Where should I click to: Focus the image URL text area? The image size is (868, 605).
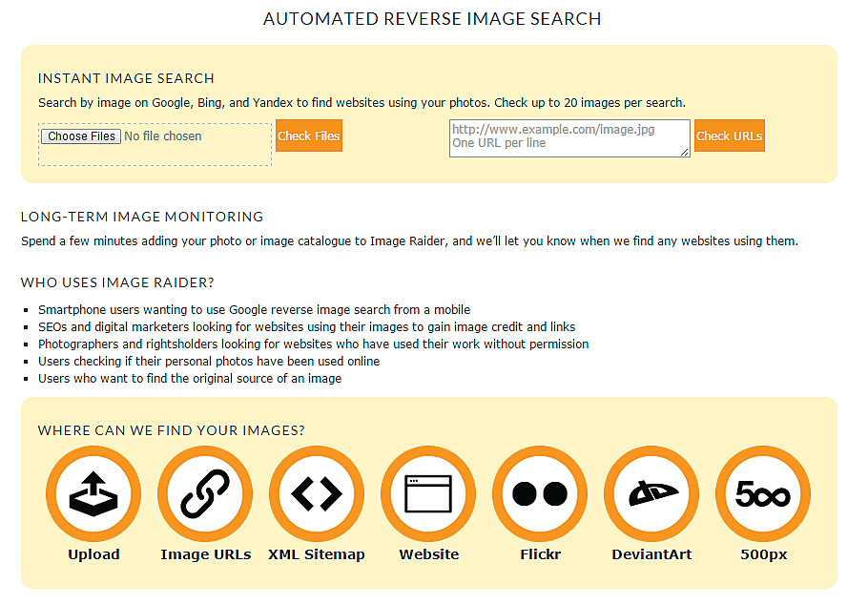(x=569, y=138)
